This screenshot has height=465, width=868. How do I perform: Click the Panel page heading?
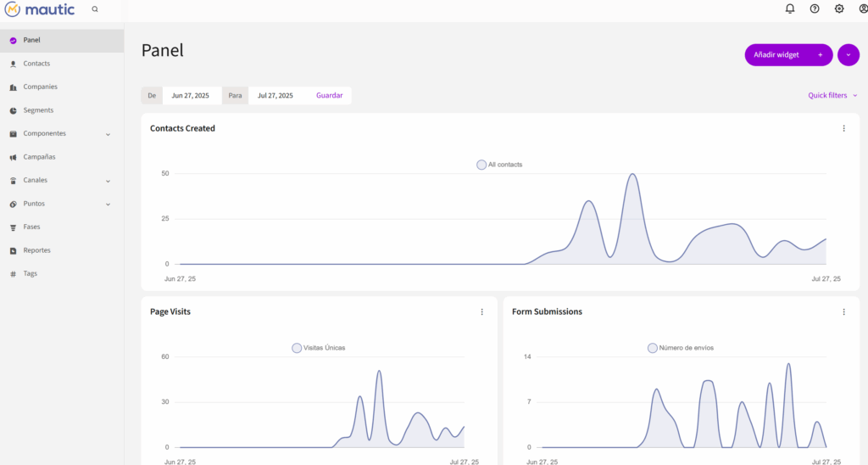(x=162, y=50)
